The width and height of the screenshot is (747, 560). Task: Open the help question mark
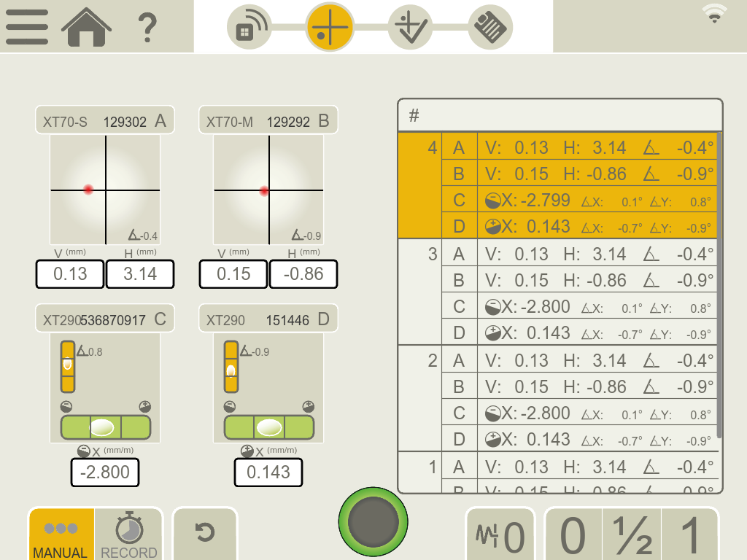pos(147,28)
